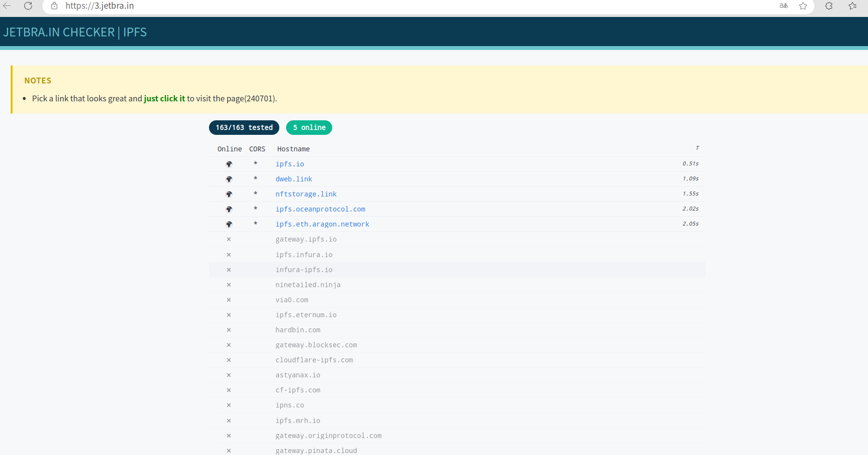
Task: Click the CORS column header
Action: (x=257, y=149)
